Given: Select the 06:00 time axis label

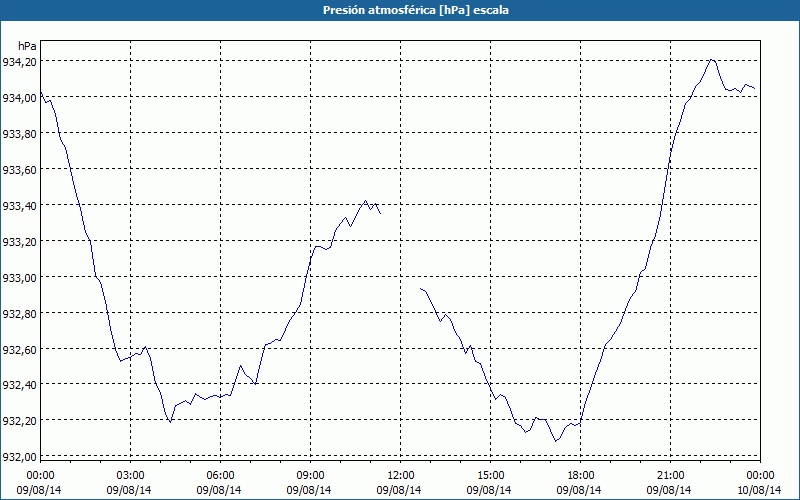Looking at the screenshot, I should [220, 475].
